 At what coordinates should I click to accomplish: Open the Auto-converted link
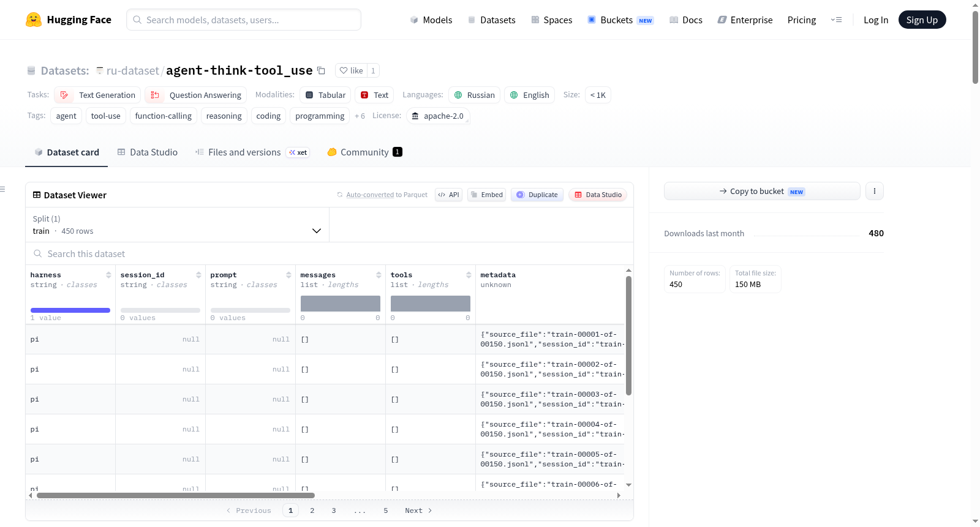[370, 195]
